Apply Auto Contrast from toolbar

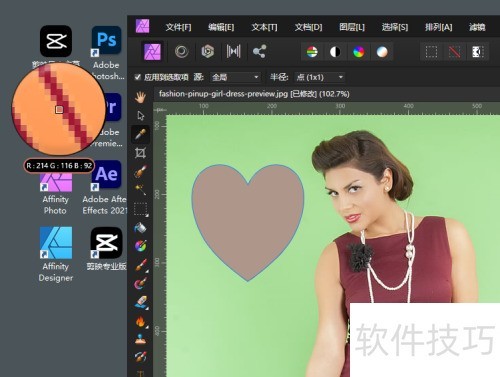pos(335,52)
